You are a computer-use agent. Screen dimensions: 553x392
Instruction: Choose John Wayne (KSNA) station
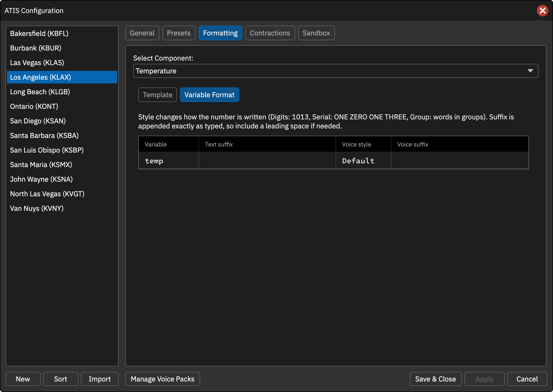click(x=62, y=179)
